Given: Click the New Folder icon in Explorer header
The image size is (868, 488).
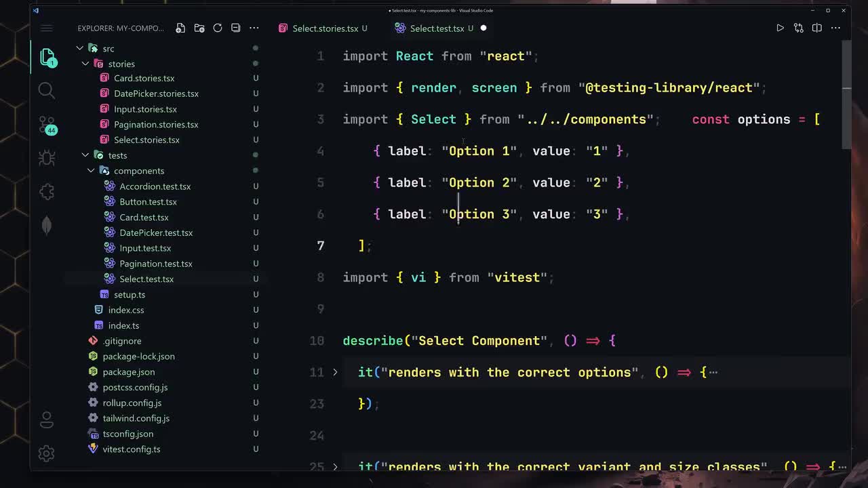Looking at the screenshot, I should 199,28.
